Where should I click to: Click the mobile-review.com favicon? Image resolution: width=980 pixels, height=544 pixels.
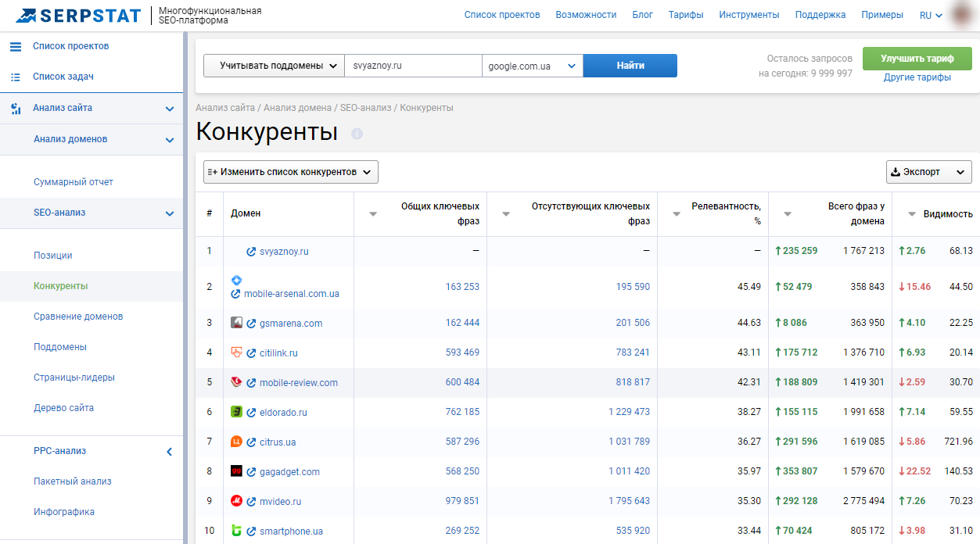pos(236,382)
